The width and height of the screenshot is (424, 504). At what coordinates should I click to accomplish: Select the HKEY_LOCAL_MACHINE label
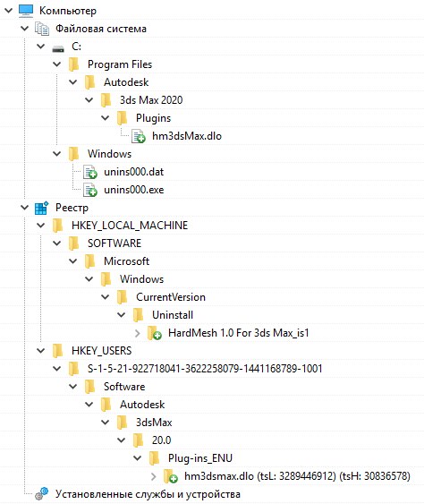130,226
